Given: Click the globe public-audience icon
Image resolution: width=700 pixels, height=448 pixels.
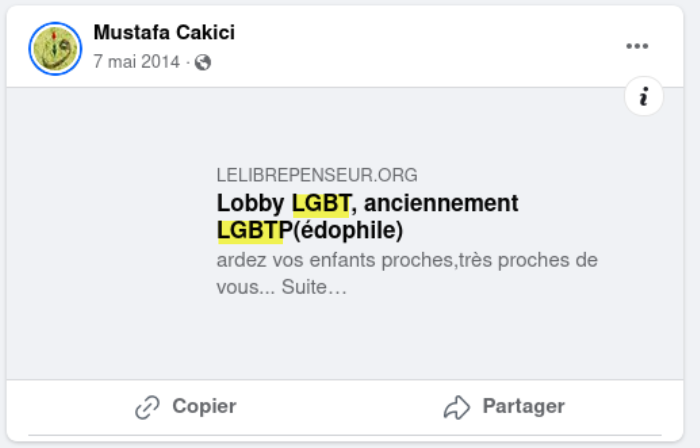Looking at the screenshot, I should point(203,62).
